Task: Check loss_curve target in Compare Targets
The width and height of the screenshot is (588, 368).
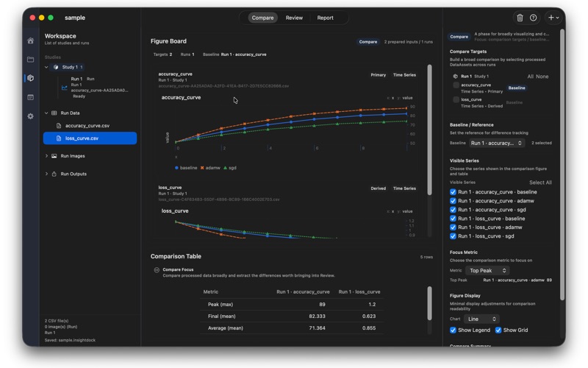Action: pos(456,99)
